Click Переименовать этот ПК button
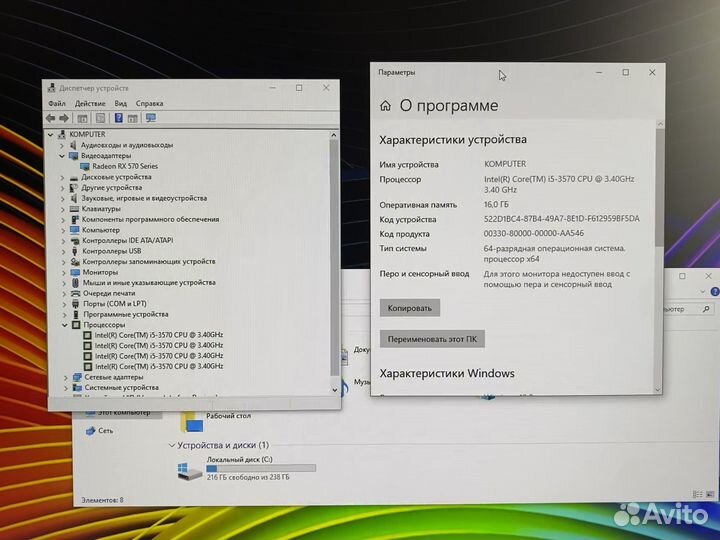This screenshot has height=540, width=720. [x=432, y=339]
